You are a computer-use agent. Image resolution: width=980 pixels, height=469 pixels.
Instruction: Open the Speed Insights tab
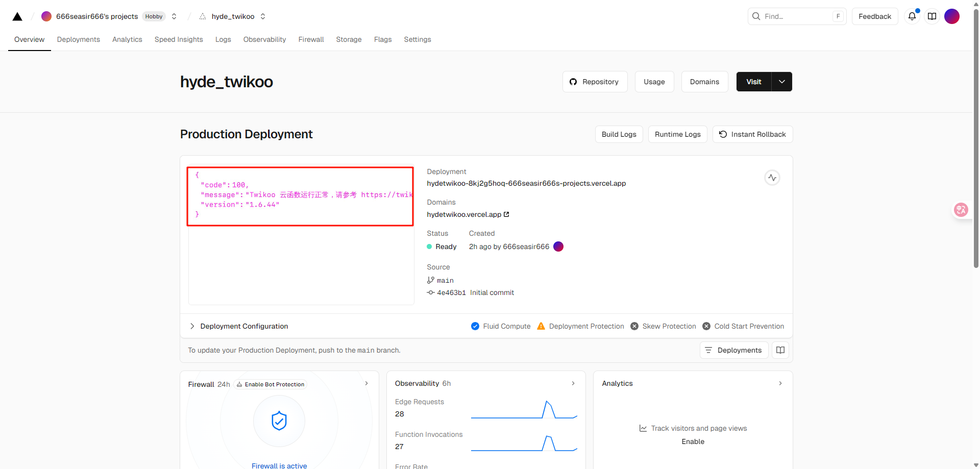coord(179,39)
